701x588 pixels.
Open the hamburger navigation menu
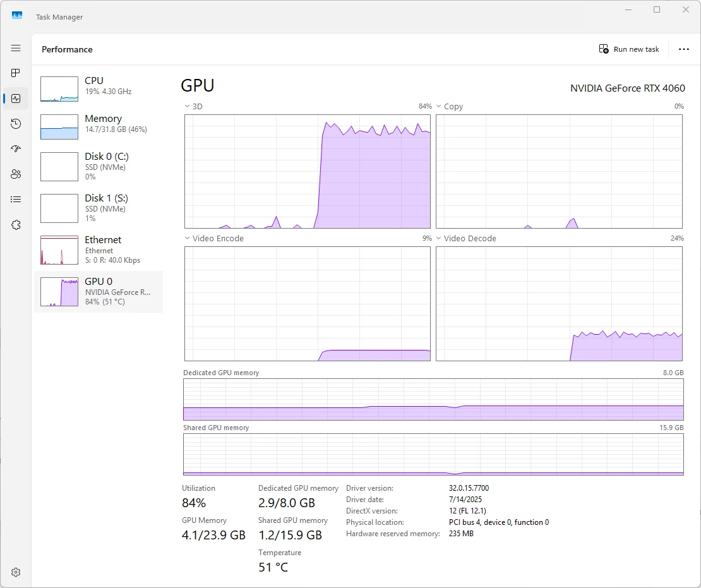(x=16, y=48)
